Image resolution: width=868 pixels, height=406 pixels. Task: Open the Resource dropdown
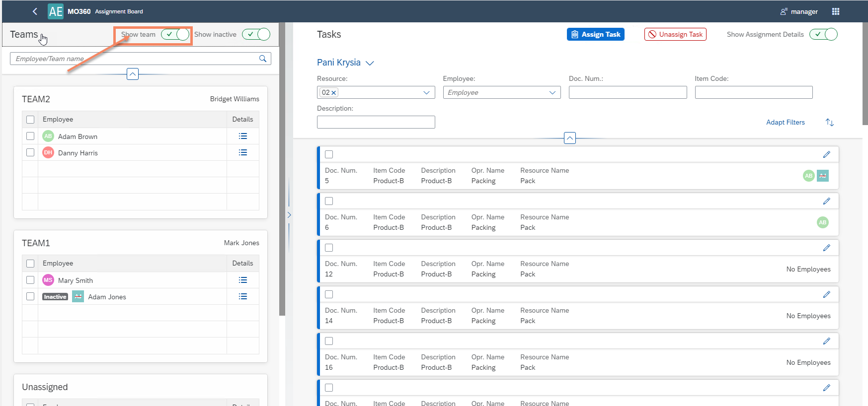tap(426, 92)
